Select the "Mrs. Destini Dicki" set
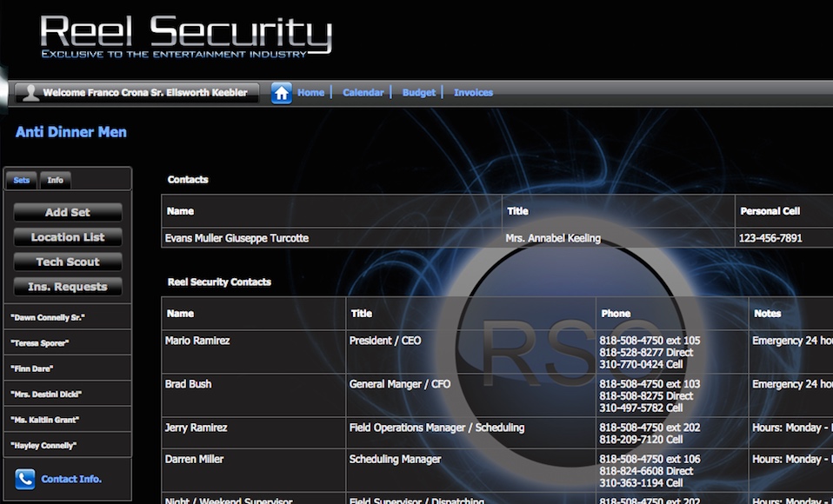This screenshot has height=504, width=833. [68, 394]
